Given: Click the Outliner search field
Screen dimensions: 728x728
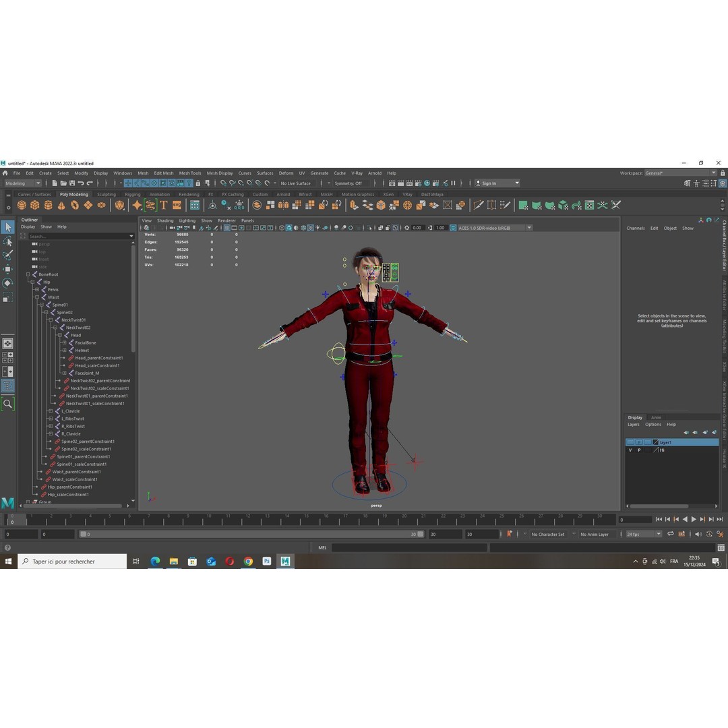Looking at the screenshot, I should (x=80, y=237).
